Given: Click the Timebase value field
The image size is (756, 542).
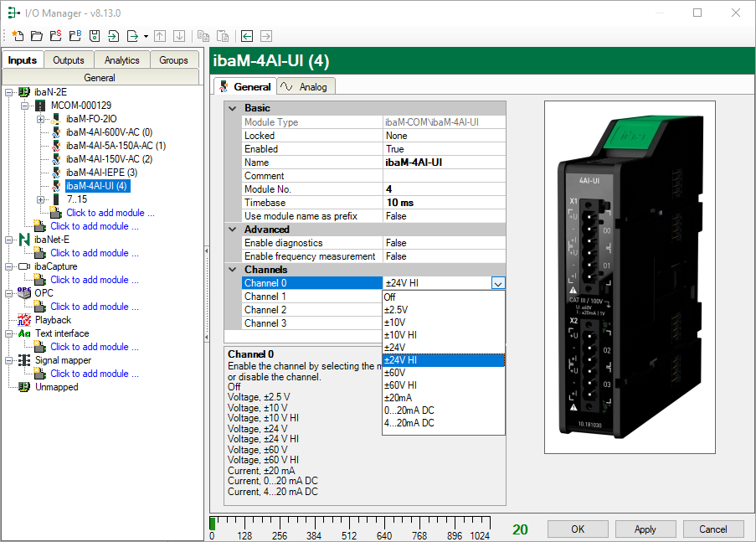Looking at the screenshot, I should tap(444, 203).
